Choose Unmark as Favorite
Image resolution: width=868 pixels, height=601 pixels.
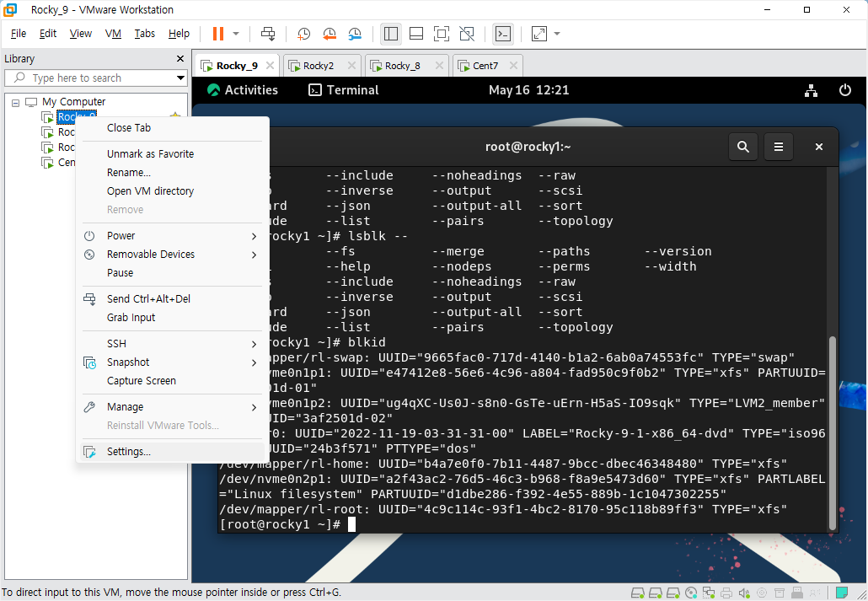tap(172, 154)
